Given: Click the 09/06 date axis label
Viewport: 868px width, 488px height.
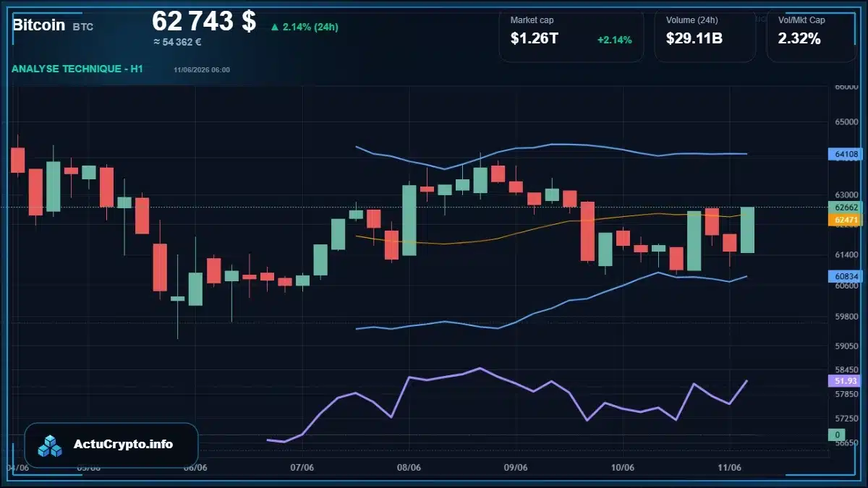Looking at the screenshot, I should (x=515, y=467).
